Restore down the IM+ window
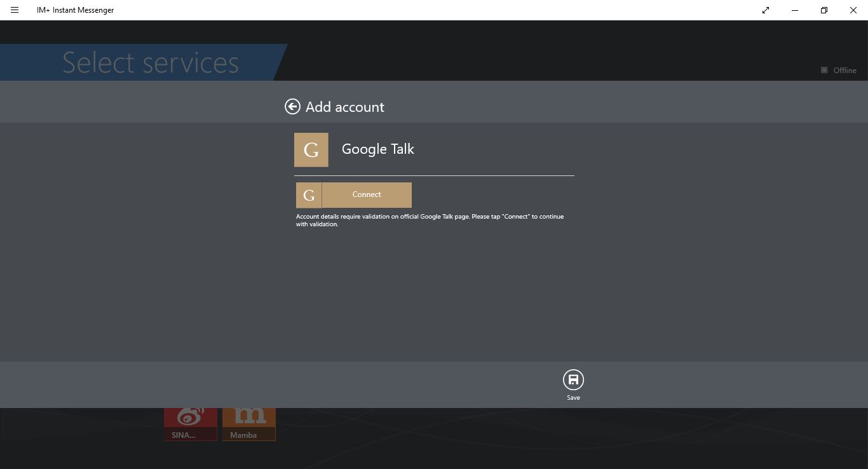 [x=824, y=10]
